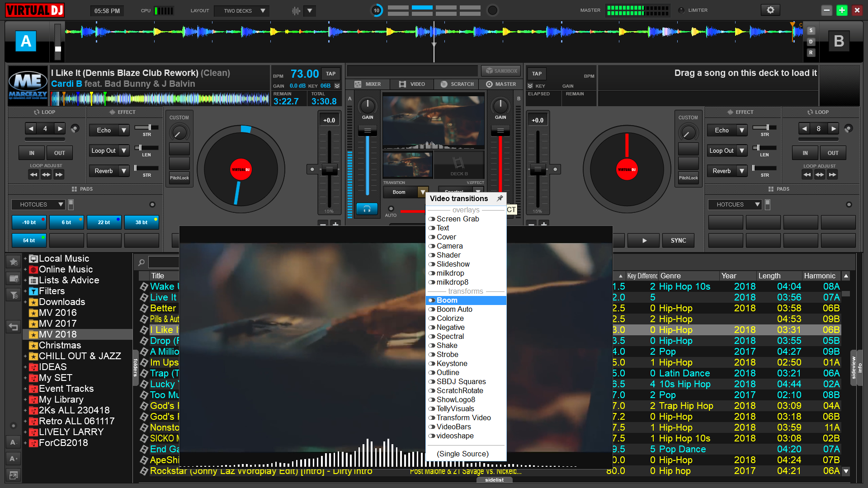The width and height of the screenshot is (868, 488).
Task: Trigger the 22 bt hotcue pad
Action: pyautogui.click(x=104, y=222)
